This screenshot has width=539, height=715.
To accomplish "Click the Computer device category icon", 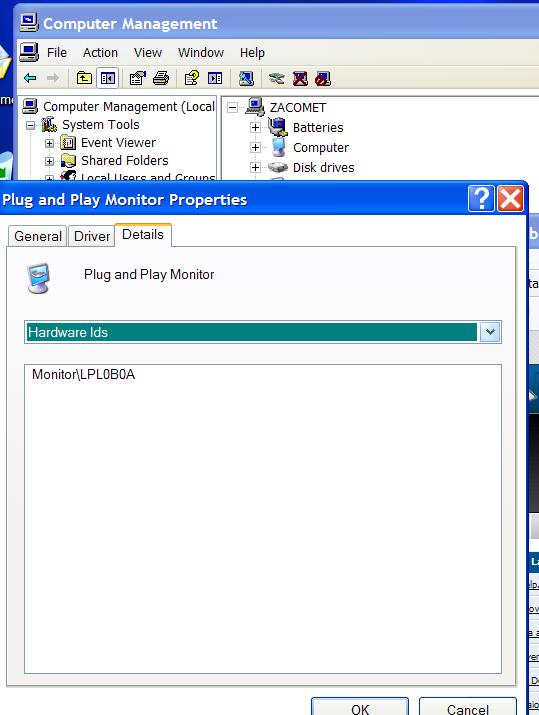I will tap(278, 147).
